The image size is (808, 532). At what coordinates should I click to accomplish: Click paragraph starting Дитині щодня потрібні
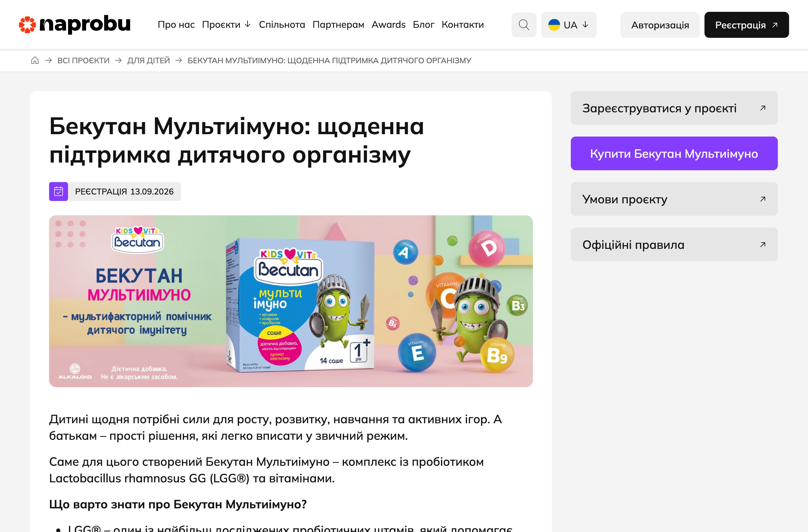(275, 427)
